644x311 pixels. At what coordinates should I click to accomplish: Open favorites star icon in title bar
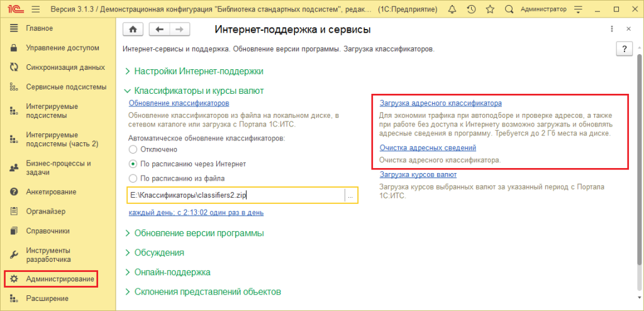click(490, 9)
